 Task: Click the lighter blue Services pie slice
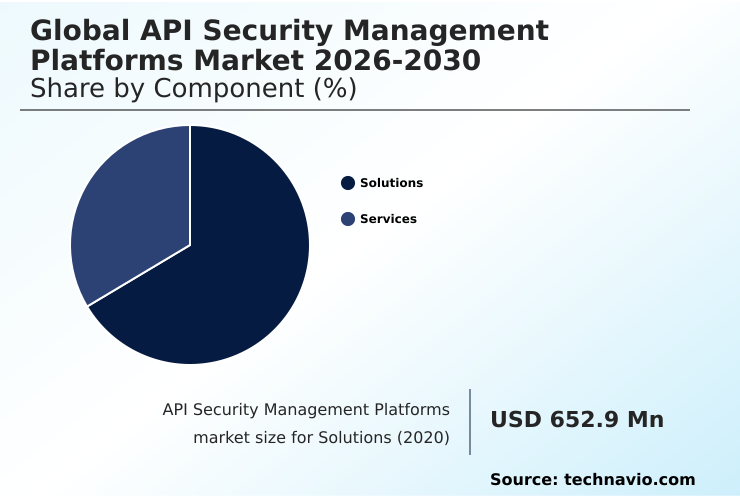[130, 220]
